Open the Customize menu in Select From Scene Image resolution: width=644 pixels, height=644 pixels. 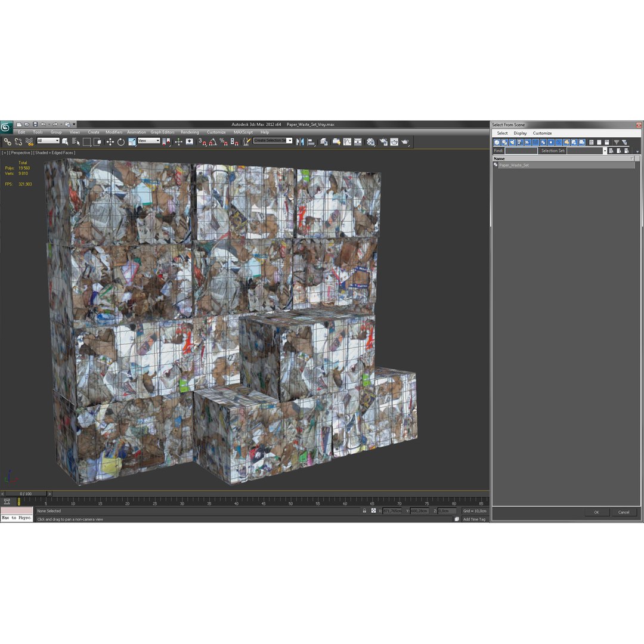(542, 133)
